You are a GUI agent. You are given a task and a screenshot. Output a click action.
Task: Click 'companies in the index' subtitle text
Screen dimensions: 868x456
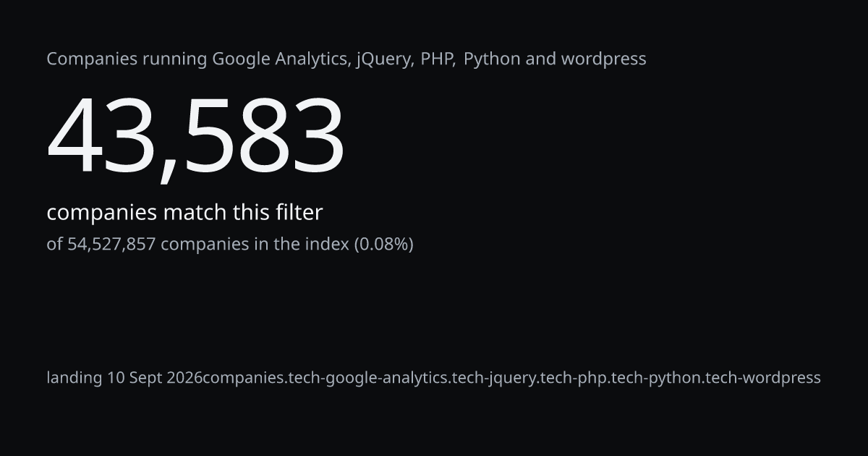click(255, 244)
